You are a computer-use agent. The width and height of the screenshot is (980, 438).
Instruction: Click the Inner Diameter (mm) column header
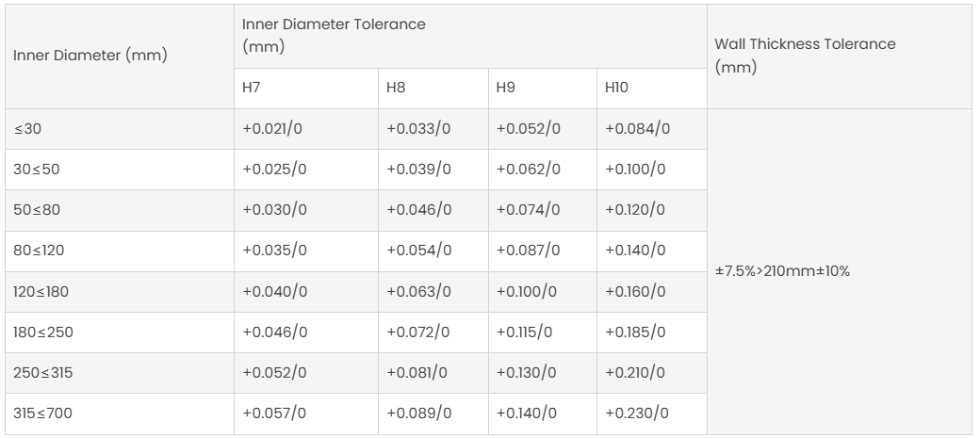coord(90,56)
